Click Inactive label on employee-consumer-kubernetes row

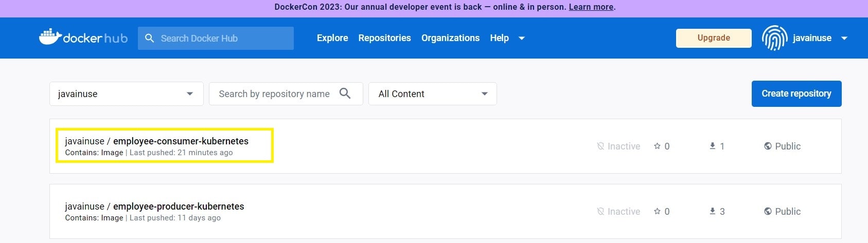click(x=624, y=146)
